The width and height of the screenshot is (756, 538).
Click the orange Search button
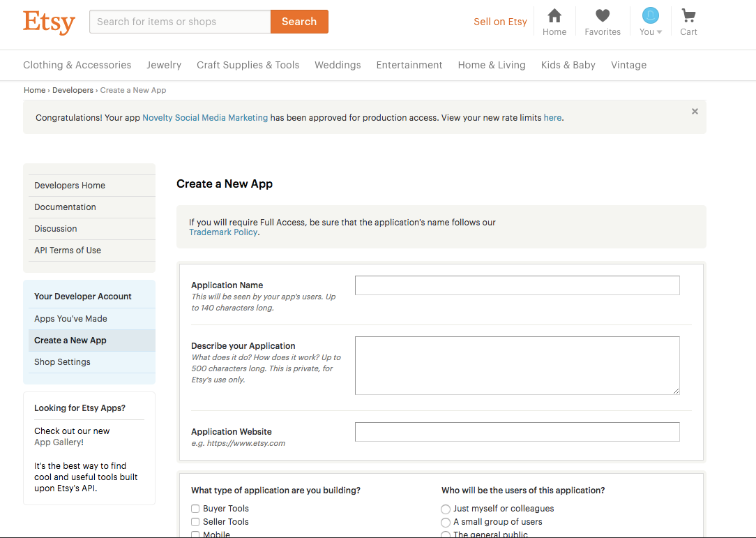[299, 22]
